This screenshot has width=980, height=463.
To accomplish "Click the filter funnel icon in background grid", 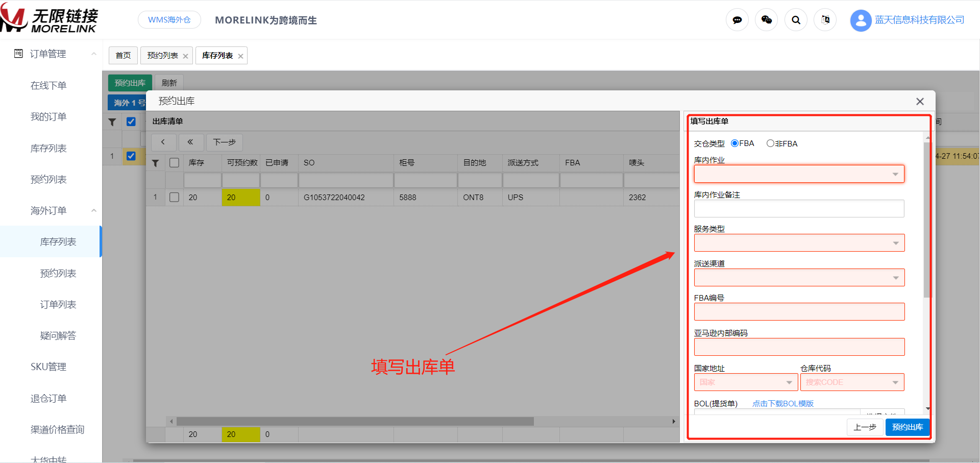I will (x=112, y=121).
